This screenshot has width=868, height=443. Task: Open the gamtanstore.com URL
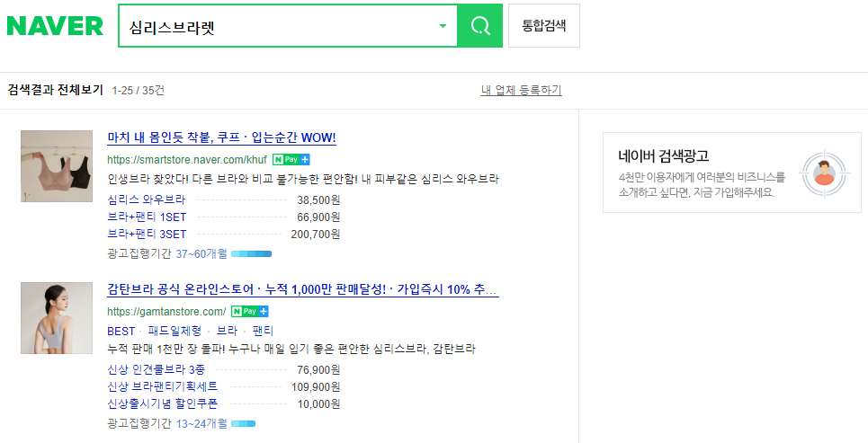pos(166,312)
